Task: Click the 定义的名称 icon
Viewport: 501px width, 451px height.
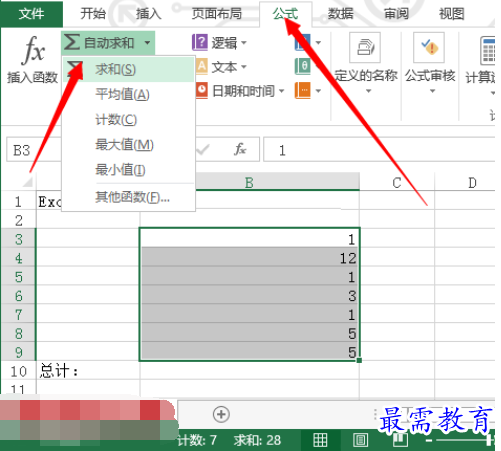Action: (x=365, y=48)
